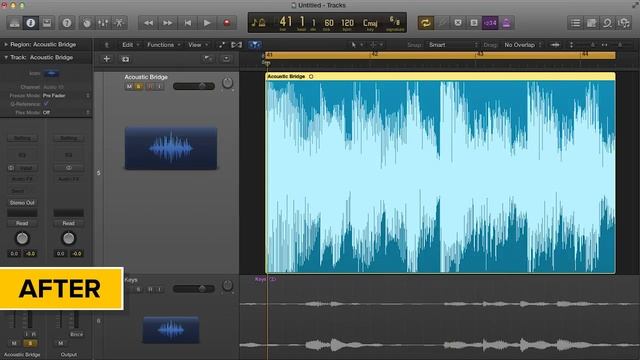Click the tempo value 120 in LCD
640x360 pixels.
[347, 23]
